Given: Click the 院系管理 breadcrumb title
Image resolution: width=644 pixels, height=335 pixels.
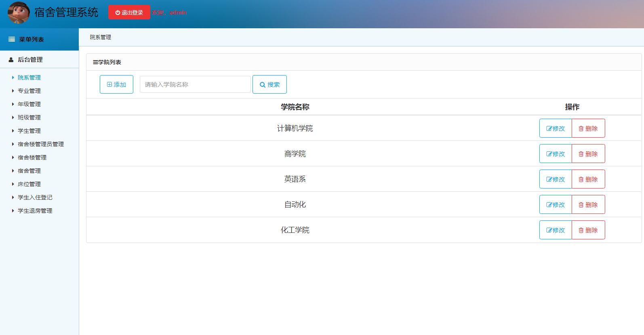Looking at the screenshot, I should (101, 37).
